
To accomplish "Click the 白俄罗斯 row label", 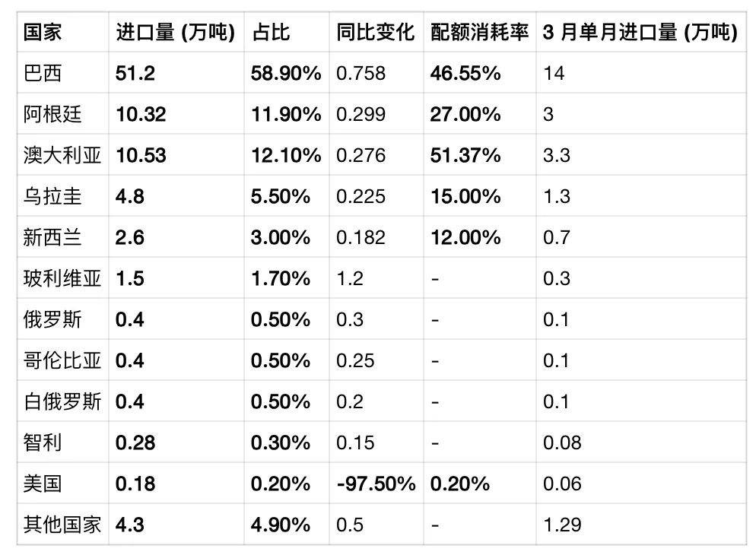I will (62, 401).
